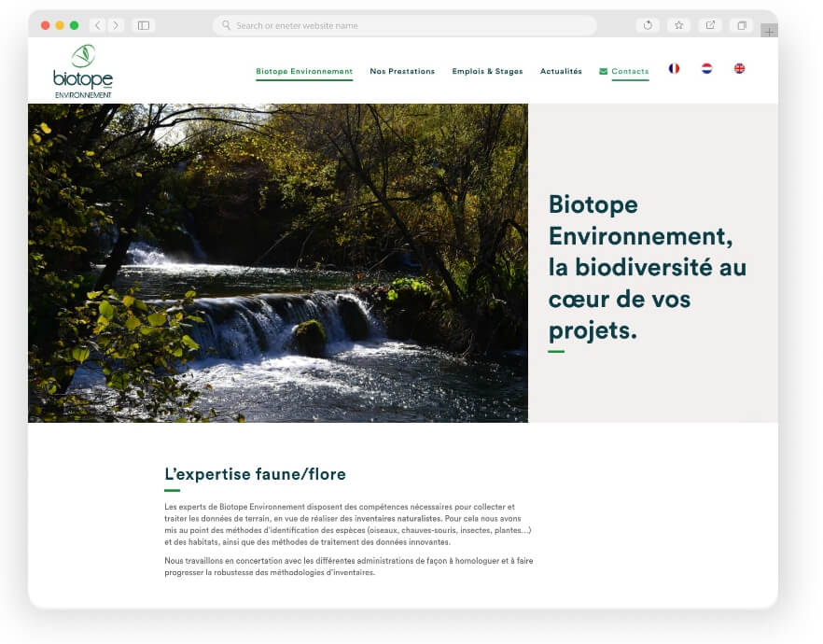Click the envelope icon beside Contacts
This screenshot has height=644, width=823.
coord(604,71)
